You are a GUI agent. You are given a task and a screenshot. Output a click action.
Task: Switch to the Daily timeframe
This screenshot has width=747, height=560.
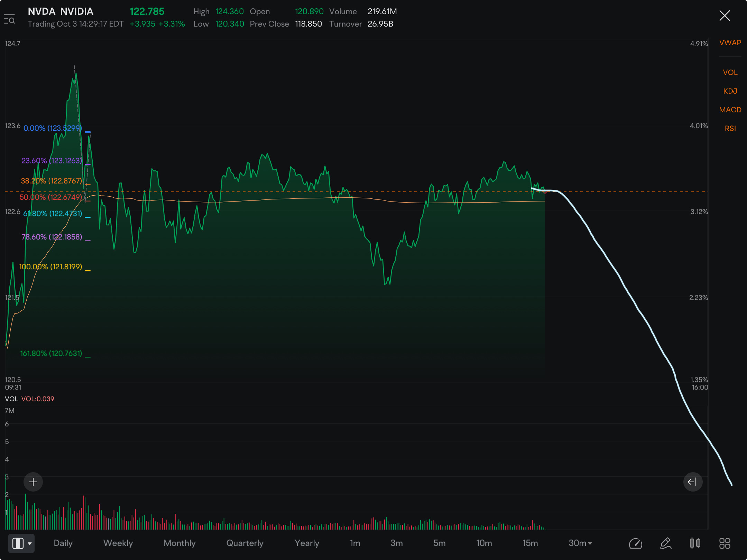coord(63,543)
